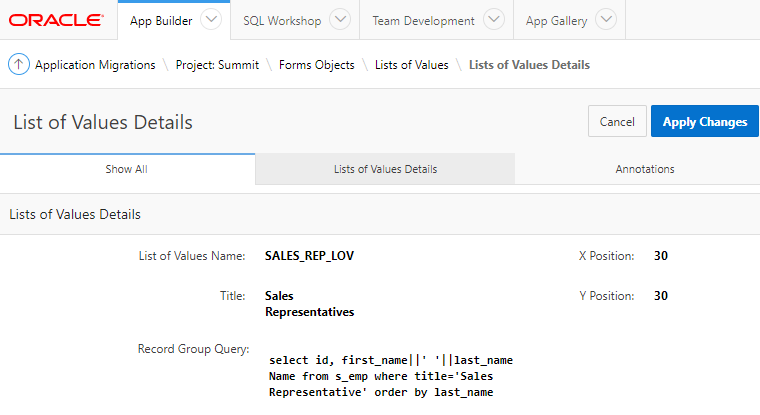Open the App Gallery tab
Screen dimensions: 760x415
click(x=555, y=20)
